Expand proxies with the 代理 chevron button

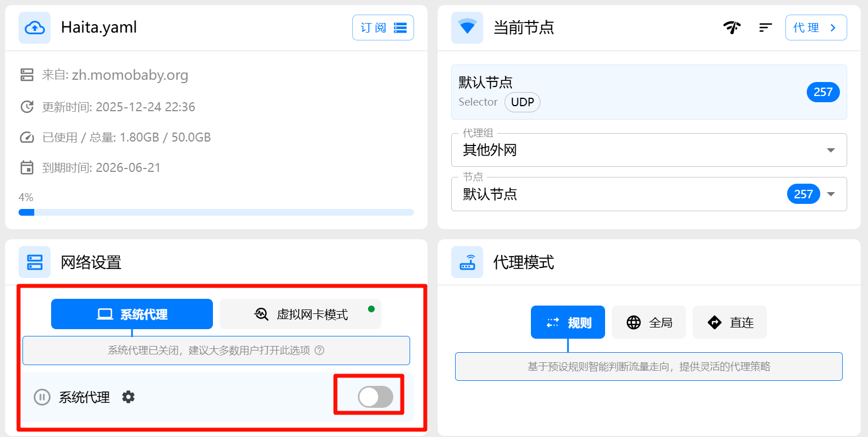coord(816,27)
